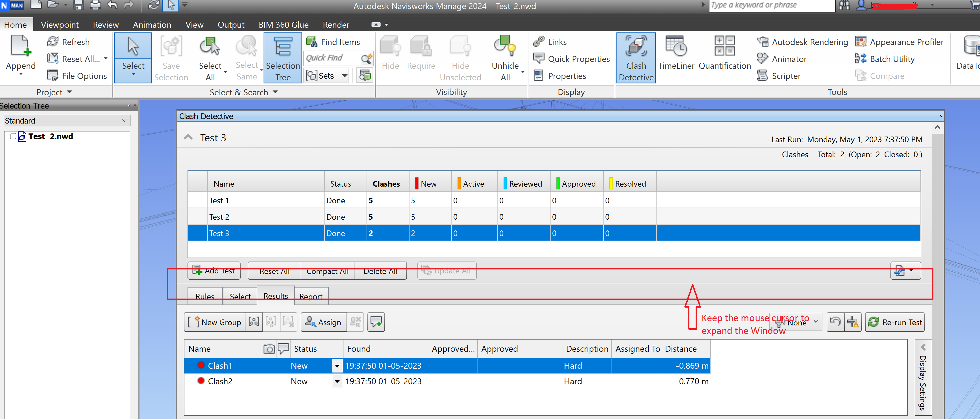Collapse the Test 3 tests panel chevron

pyautogui.click(x=188, y=137)
